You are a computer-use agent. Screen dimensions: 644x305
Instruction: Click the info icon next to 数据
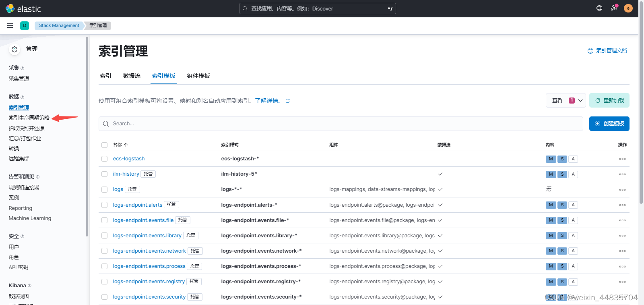(22, 97)
